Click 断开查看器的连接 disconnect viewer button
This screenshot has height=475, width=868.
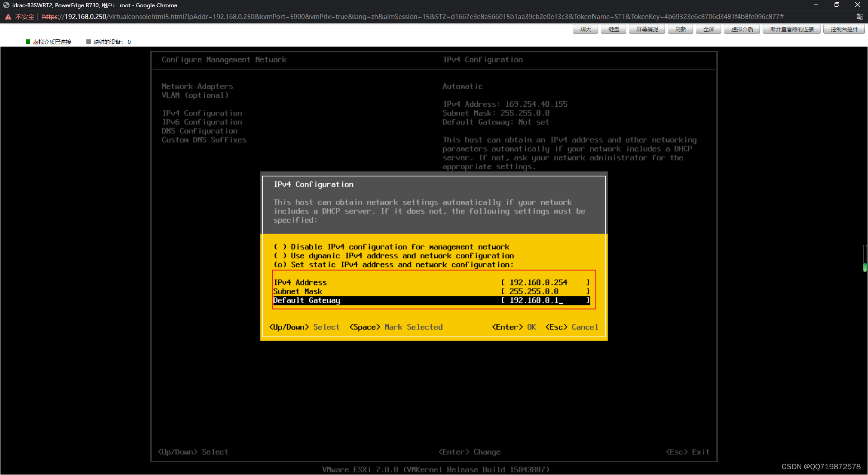792,29
